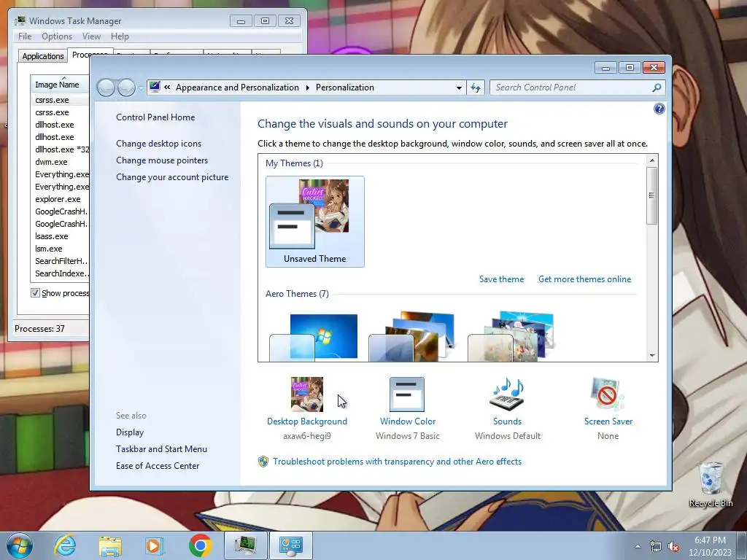Click the network icon in system tray

(x=656, y=547)
